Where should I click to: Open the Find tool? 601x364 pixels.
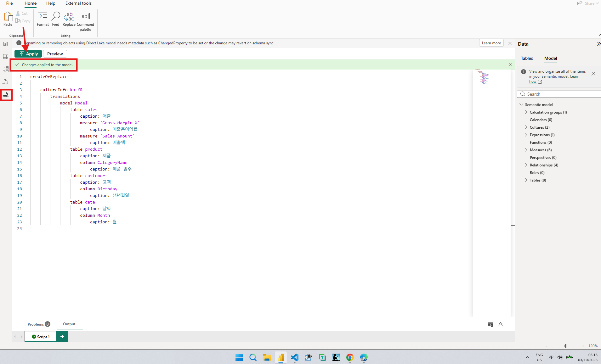point(56,19)
